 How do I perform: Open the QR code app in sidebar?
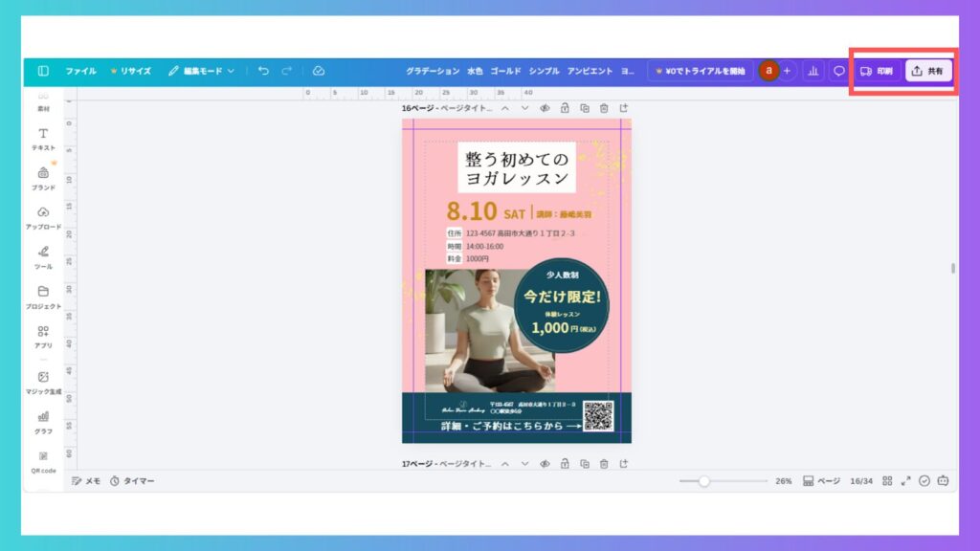(x=43, y=461)
